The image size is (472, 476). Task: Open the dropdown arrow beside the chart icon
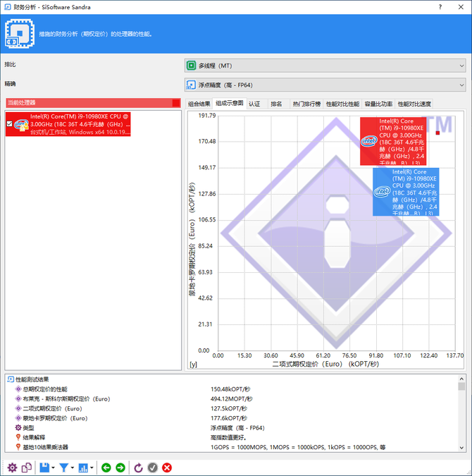92,468
